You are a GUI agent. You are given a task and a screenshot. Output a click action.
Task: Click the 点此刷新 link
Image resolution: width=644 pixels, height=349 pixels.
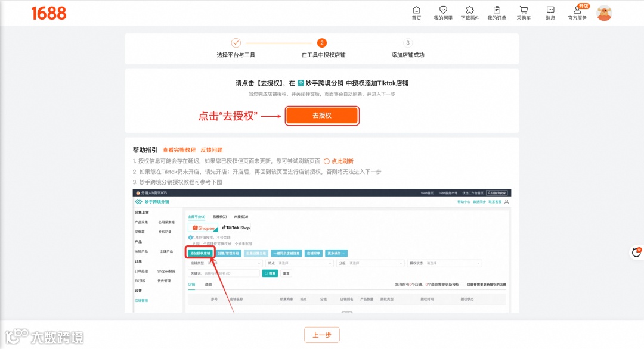tap(342, 161)
